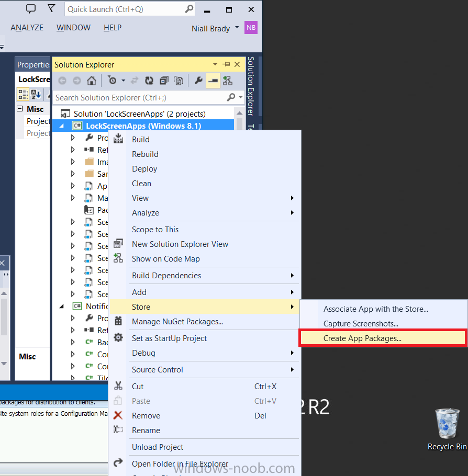Image resolution: width=468 pixels, height=476 pixels.
Task: Open the View submenu
Action: point(205,198)
